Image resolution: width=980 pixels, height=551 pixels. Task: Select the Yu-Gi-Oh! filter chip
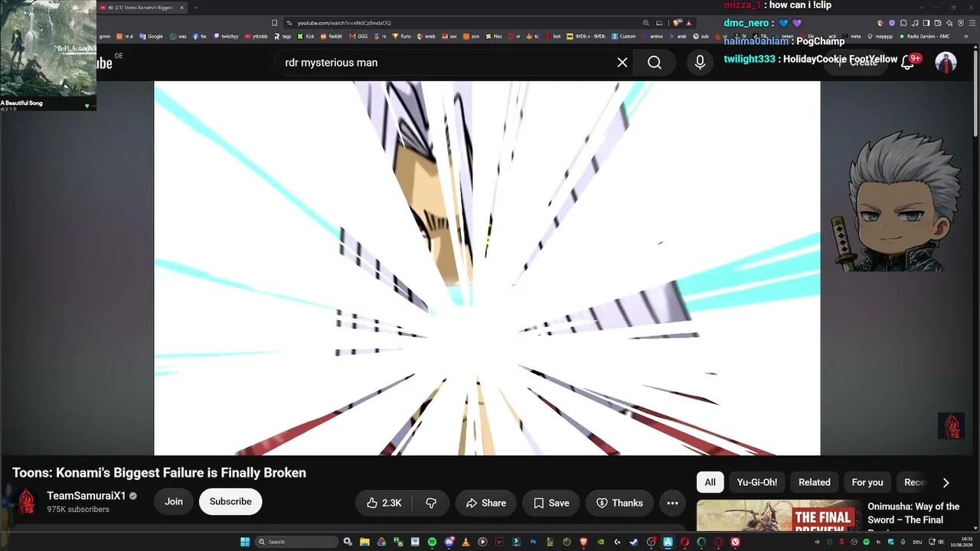pyautogui.click(x=757, y=482)
